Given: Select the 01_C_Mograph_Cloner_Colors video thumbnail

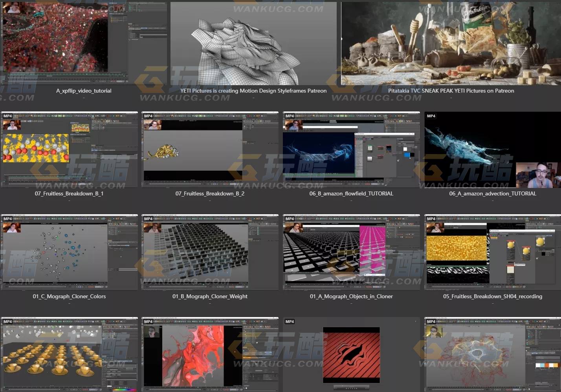Looking at the screenshot, I should 69,252.
